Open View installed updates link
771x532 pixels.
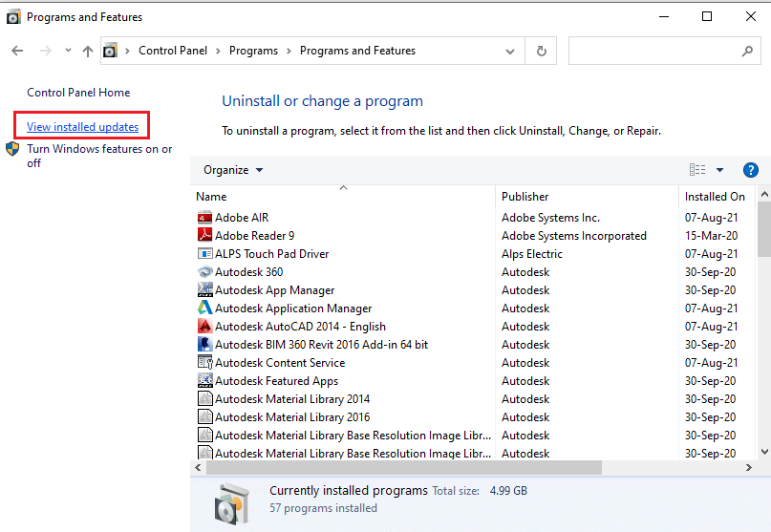[82, 127]
